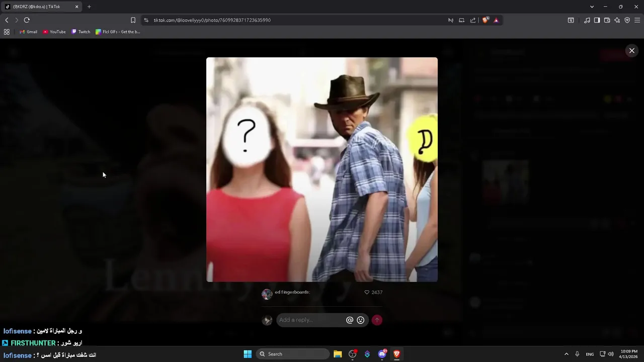The height and width of the screenshot is (362, 644).
Task: Open the Gmail bookmark
Action: click(x=28, y=32)
